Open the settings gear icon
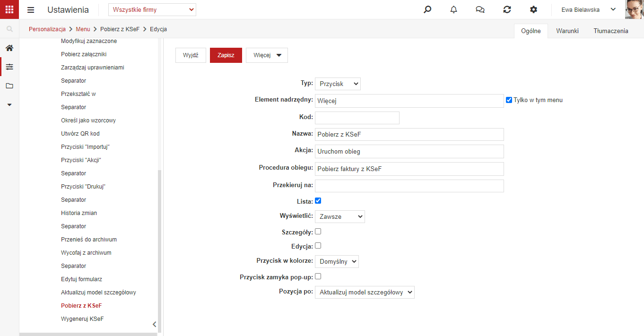644x336 pixels. point(533,9)
